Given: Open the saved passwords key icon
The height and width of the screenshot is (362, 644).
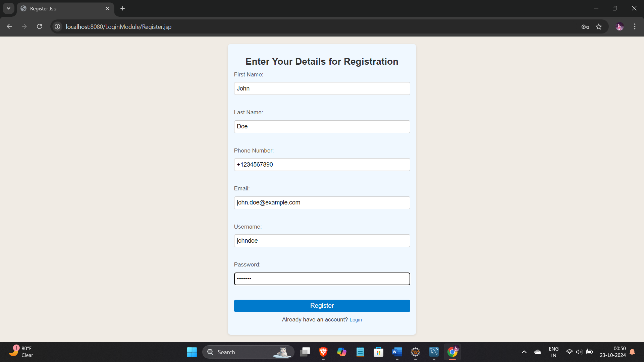Looking at the screenshot, I should [x=585, y=27].
